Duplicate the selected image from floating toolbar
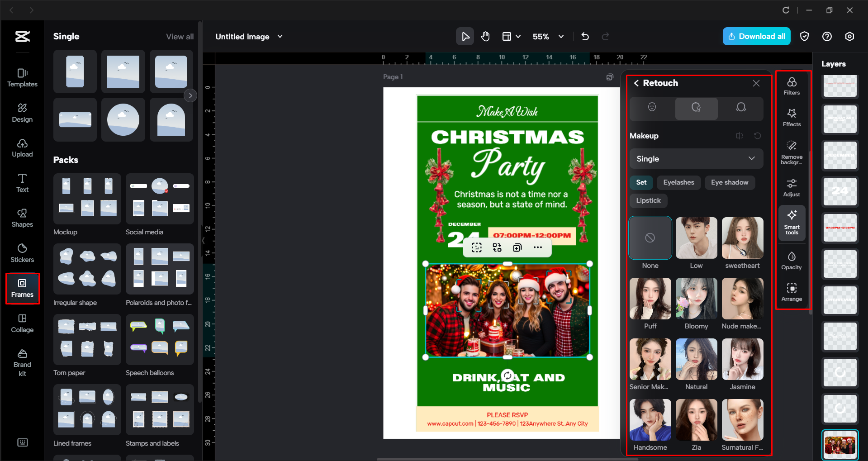 (517, 247)
